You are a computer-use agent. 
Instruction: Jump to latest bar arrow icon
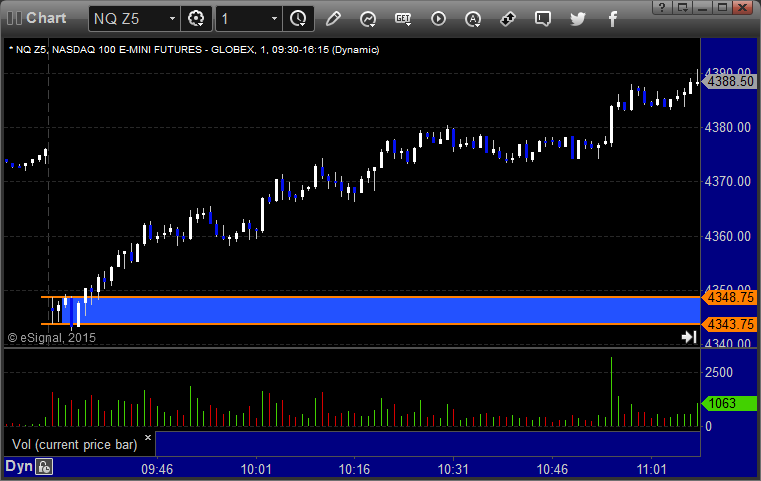coord(689,337)
